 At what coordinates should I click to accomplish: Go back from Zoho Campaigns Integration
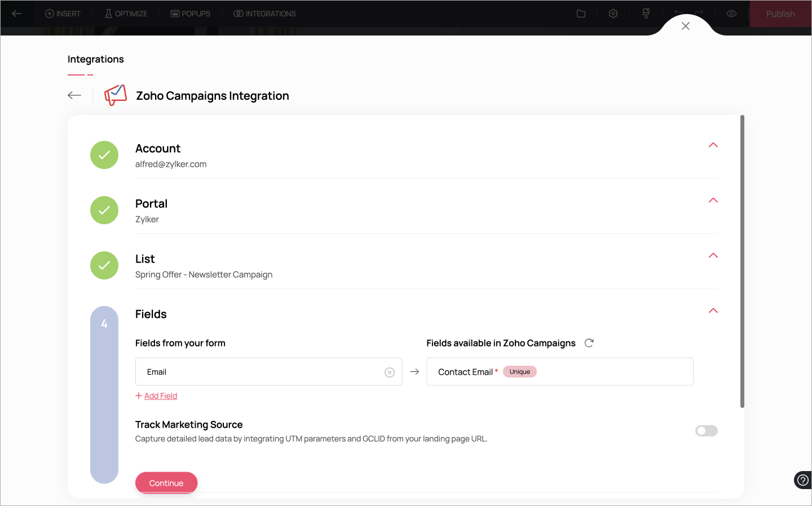point(74,95)
